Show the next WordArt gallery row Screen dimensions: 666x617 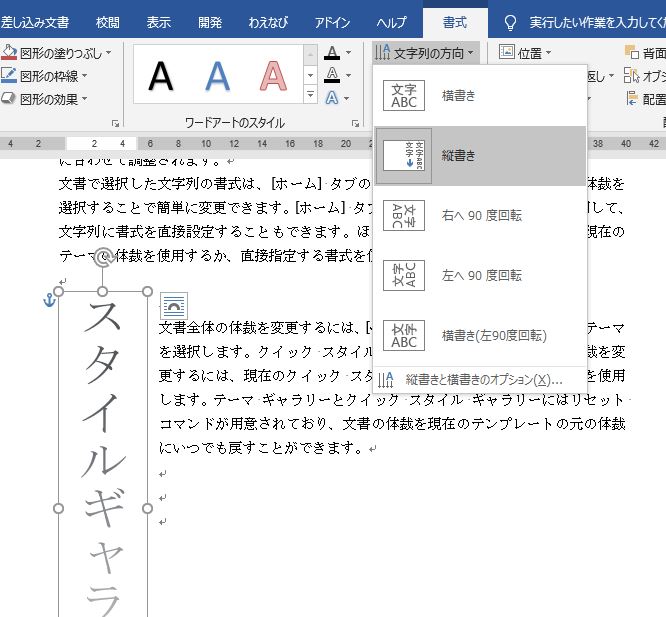310,75
